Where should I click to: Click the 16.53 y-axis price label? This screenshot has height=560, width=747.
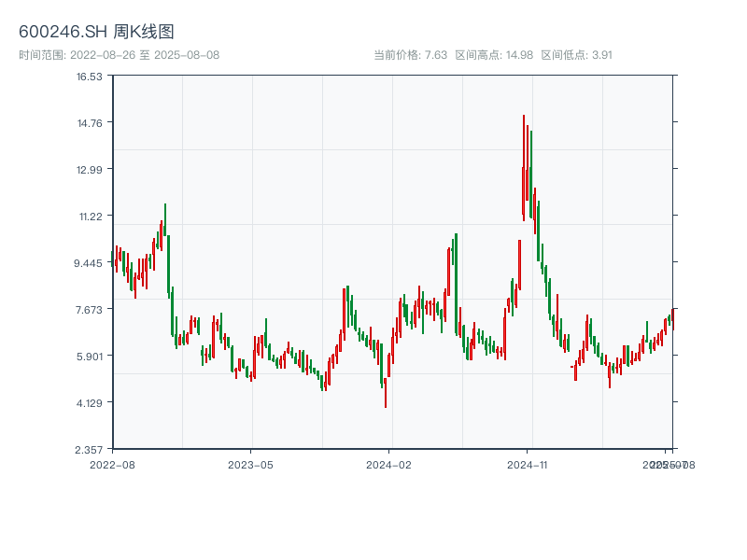click(90, 77)
